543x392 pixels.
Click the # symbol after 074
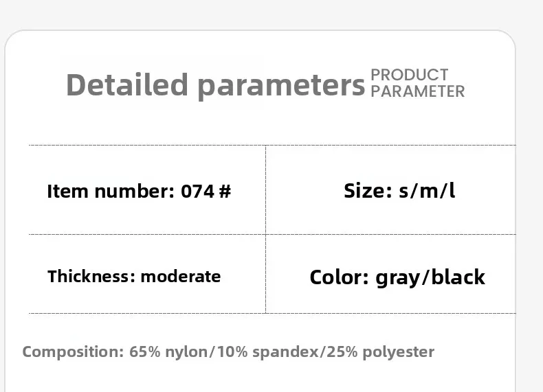[x=225, y=192]
